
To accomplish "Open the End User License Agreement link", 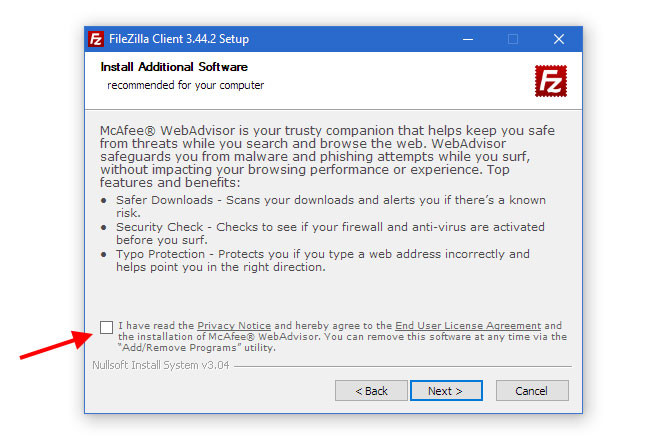I will [468, 326].
